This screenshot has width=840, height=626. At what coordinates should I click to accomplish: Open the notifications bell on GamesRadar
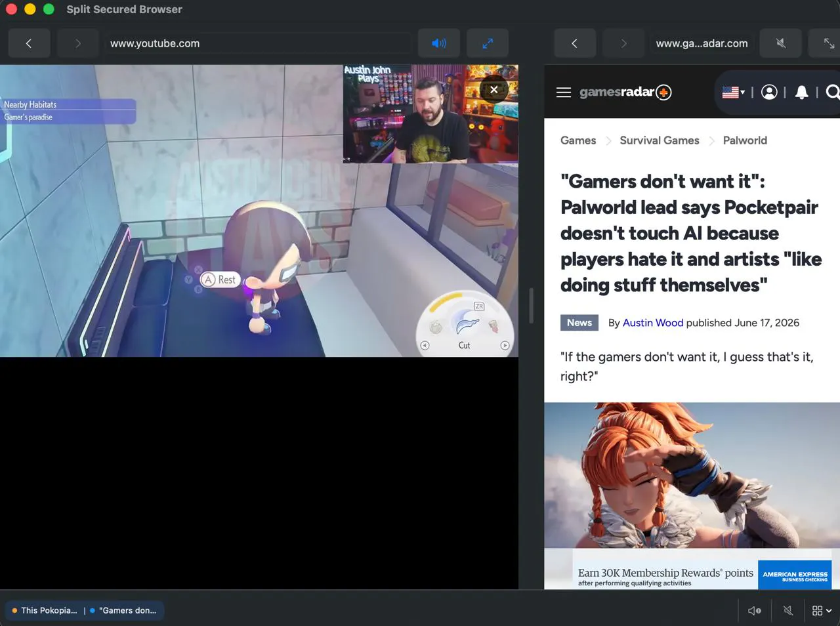tap(801, 93)
